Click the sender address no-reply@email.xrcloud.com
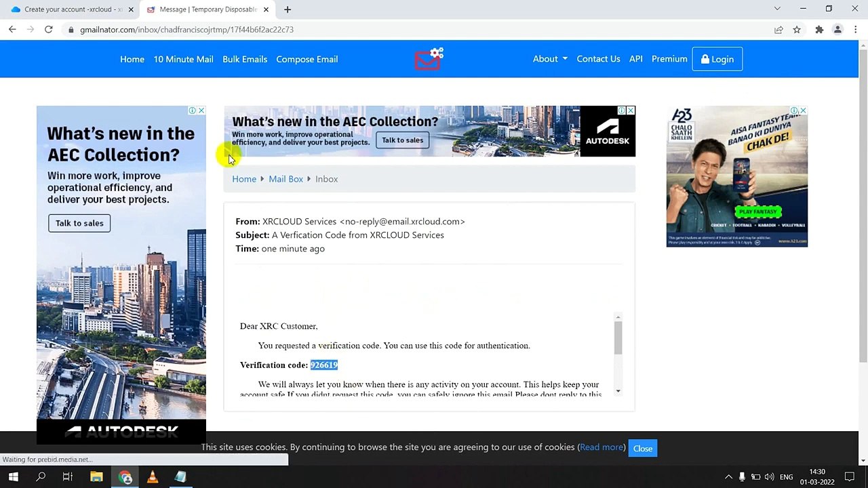Screen dimensions: 868x488 [x=402, y=222]
